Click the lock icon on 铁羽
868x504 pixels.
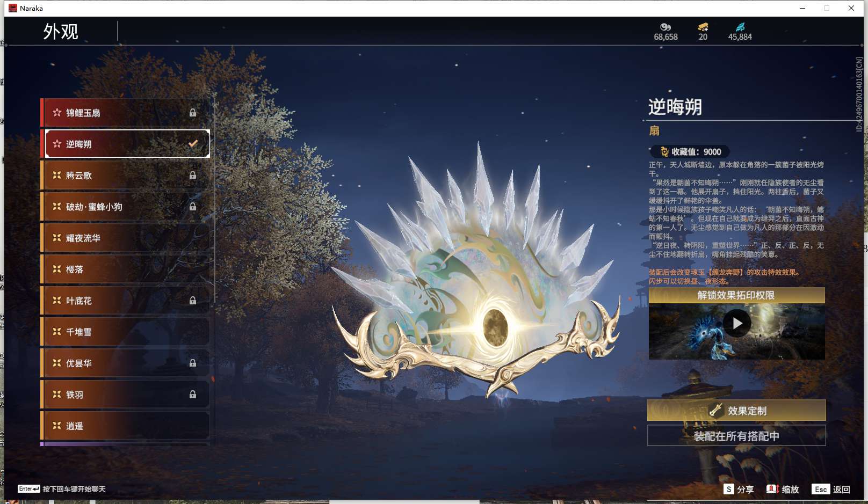[193, 395]
